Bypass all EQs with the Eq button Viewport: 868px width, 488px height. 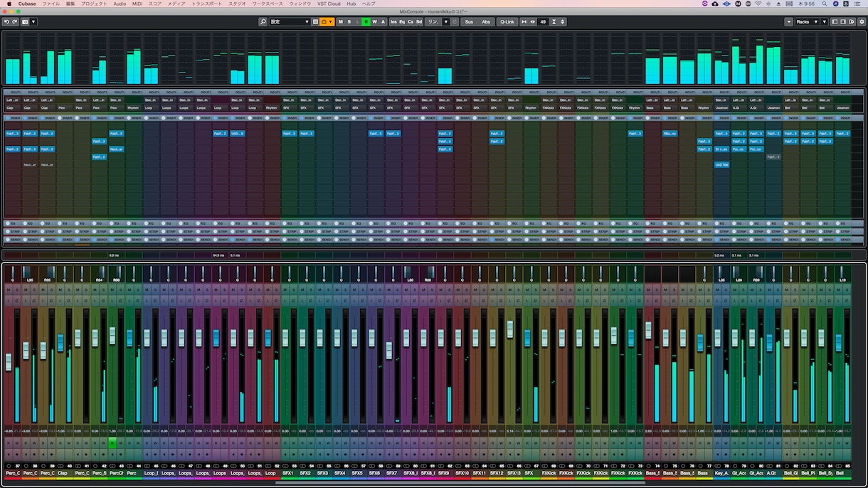click(x=402, y=22)
